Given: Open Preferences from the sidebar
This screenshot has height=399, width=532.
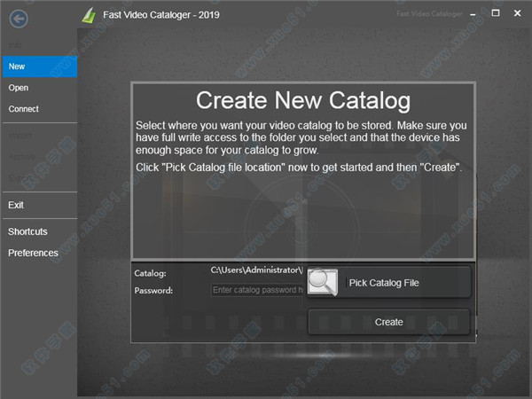Looking at the screenshot, I should click(40, 253).
